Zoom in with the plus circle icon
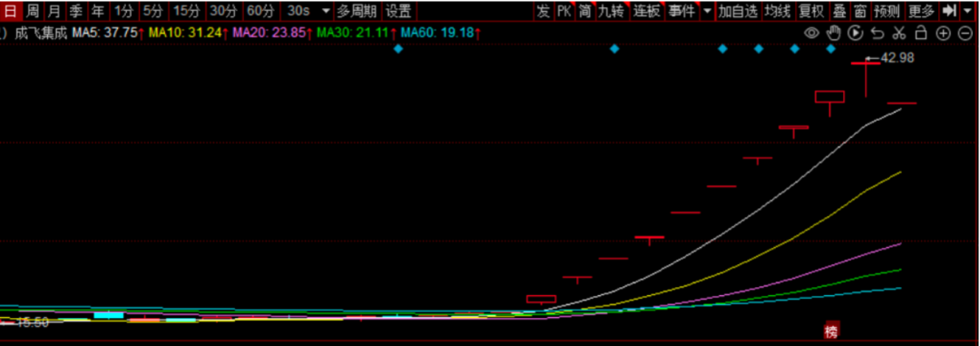The height and width of the screenshot is (346, 980). pos(943,34)
